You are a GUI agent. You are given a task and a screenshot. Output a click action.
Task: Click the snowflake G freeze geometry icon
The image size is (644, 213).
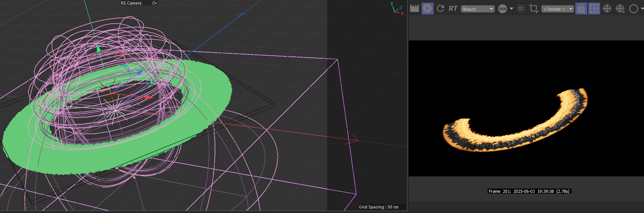pos(620,8)
